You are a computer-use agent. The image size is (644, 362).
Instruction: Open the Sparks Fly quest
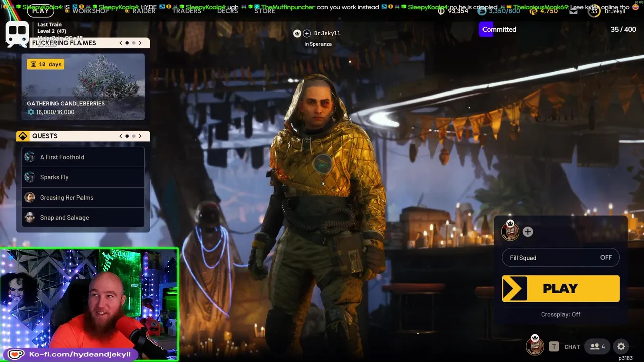[83, 177]
